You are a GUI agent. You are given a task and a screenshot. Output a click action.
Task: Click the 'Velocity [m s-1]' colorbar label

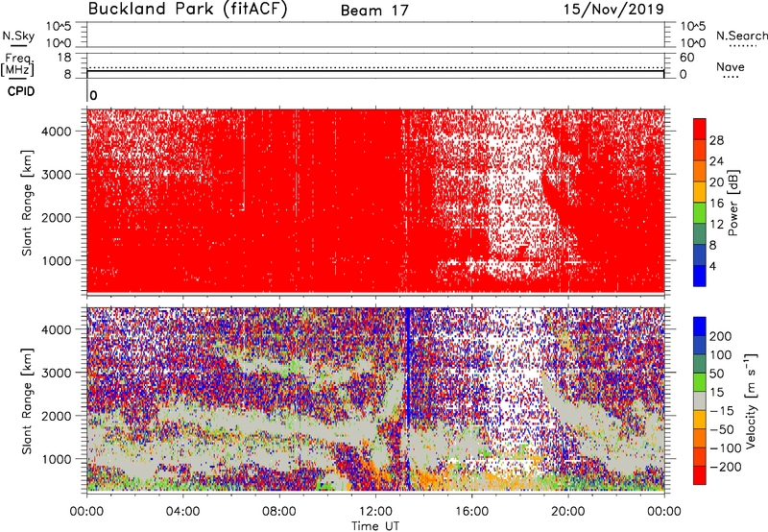[x=751, y=400]
